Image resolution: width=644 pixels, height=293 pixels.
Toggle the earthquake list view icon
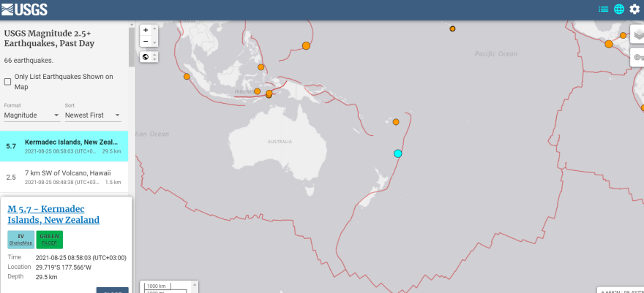point(604,9)
